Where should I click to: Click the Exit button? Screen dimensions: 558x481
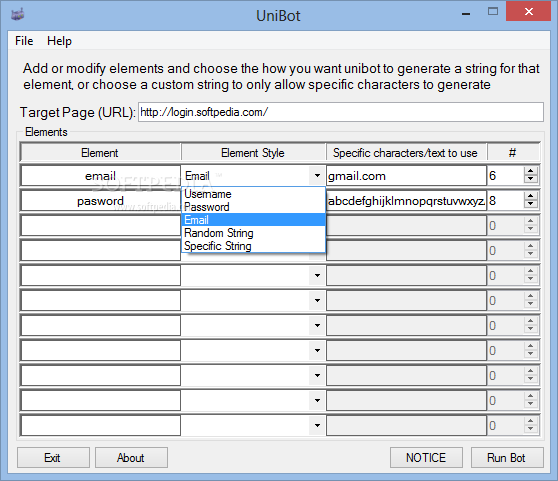coord(53,458)
